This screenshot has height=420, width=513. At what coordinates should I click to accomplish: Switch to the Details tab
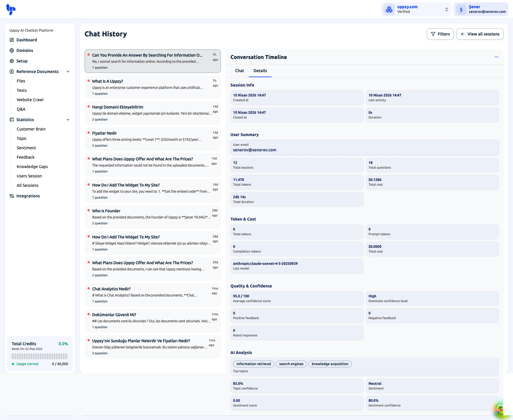tap(260, 71)
